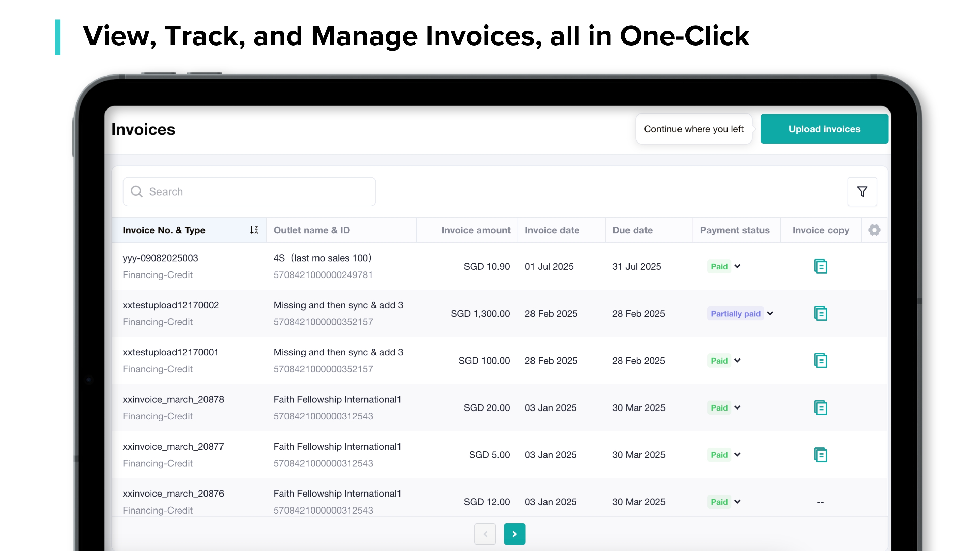The image size is (980, 551).
Task: Click amount SGD 5.00
Action: (489, 455)
